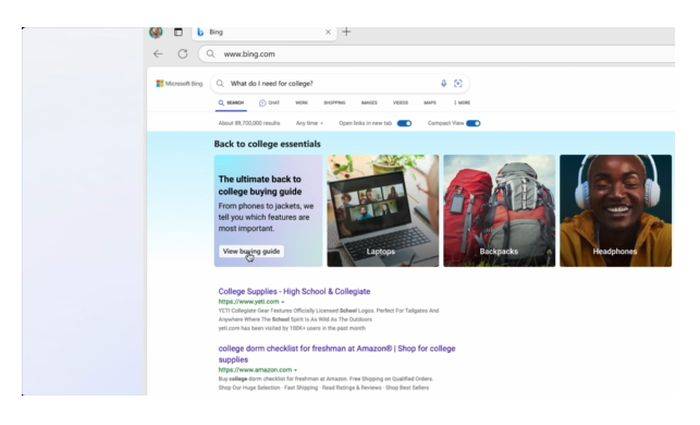The height and width of the screenshot is (425, 700).
Task: Expand the arrow beside the yeti.com URL
Action: tap(283, 302)
